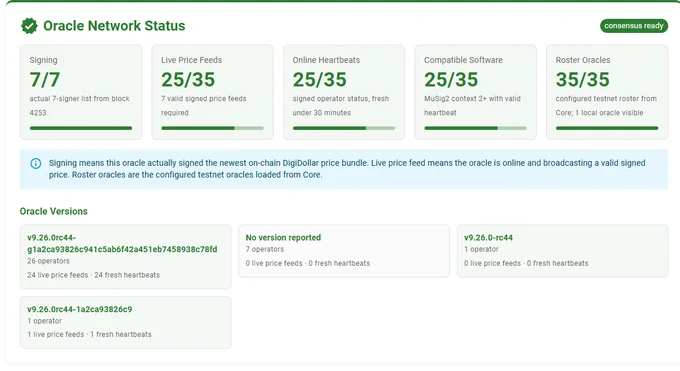Click the consensus ready status badge
This screenshot has height=371, width=680.
click(634, 26)
